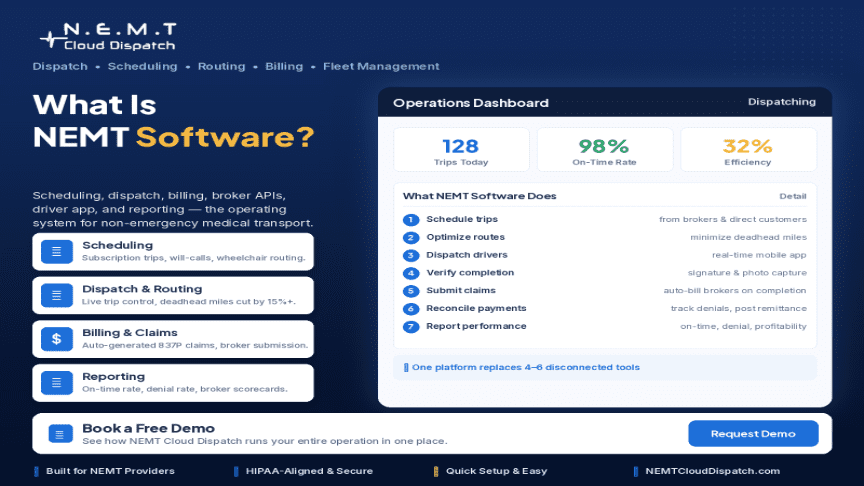Click "Quick Setup & Easy" footer text
Screen dimensions: 864x486
496,471
